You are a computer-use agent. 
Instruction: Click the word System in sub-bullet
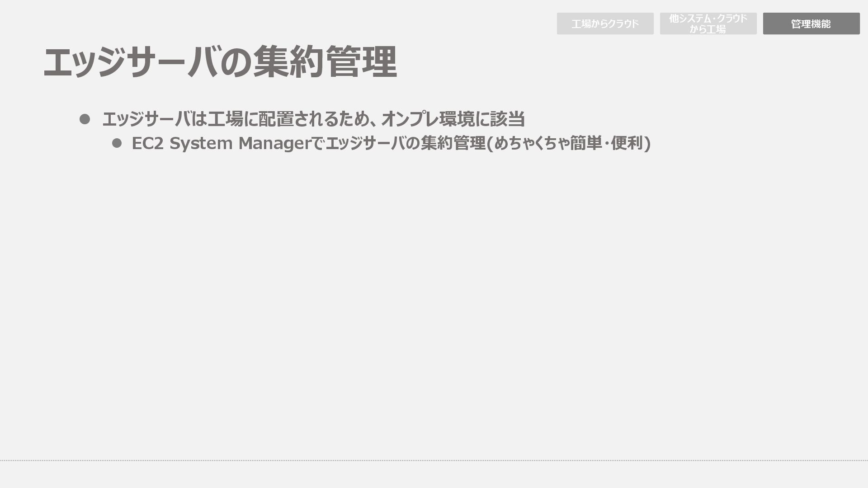[x=201, y=143]
